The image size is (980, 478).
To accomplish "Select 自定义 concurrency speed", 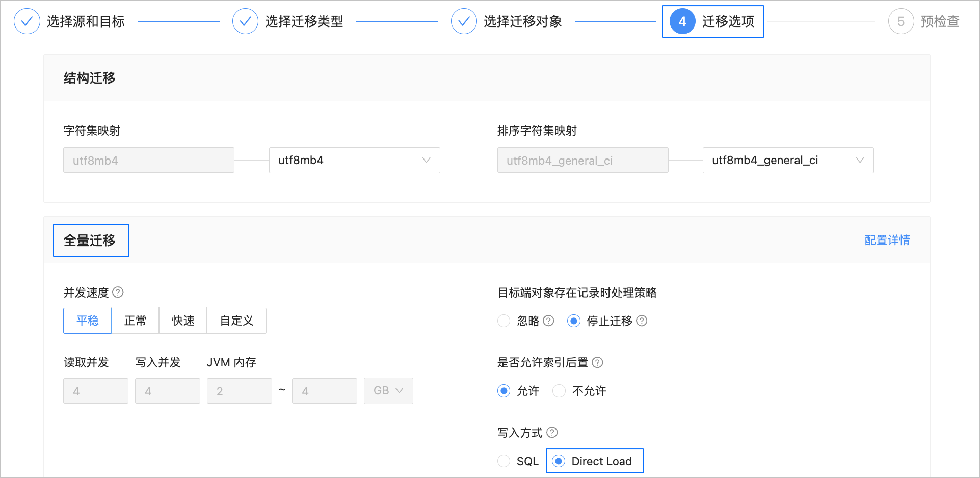I will coord(236,321).
